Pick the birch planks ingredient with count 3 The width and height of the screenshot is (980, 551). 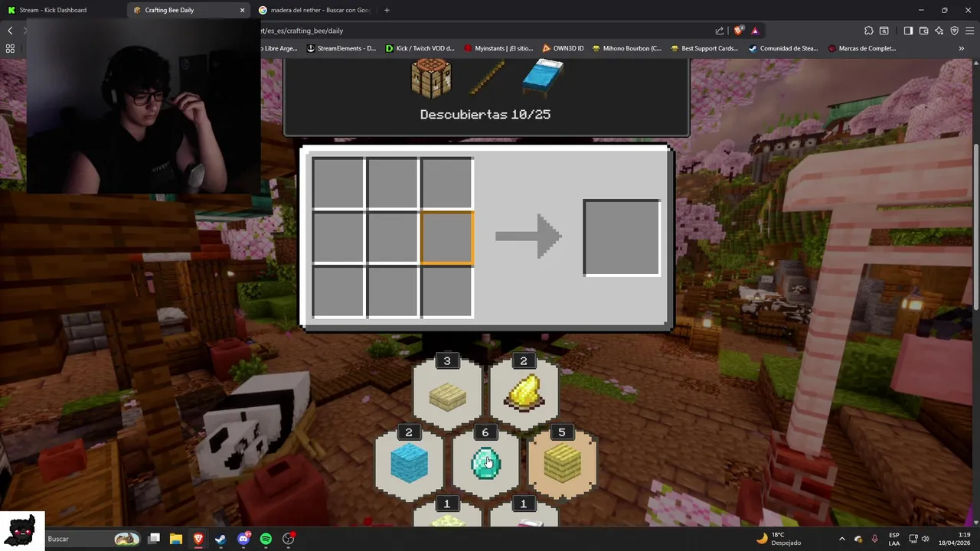447,395
